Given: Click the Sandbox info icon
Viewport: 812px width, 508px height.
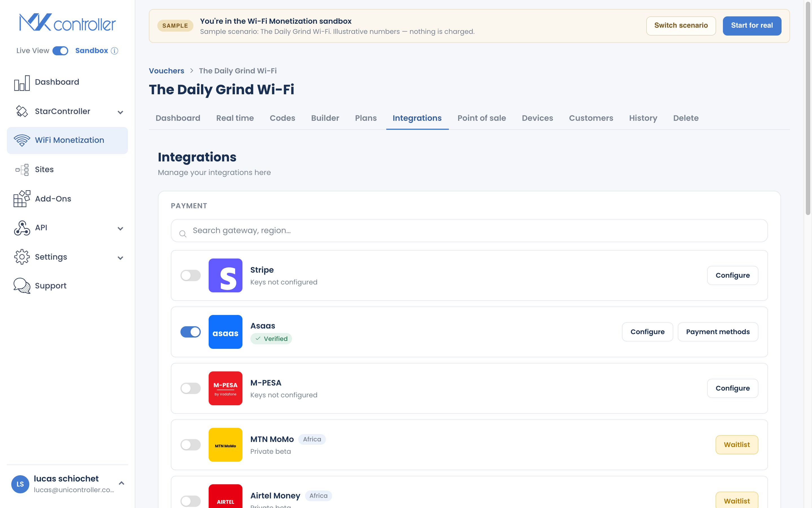Looking at the screenshot, I should (114, 51).
